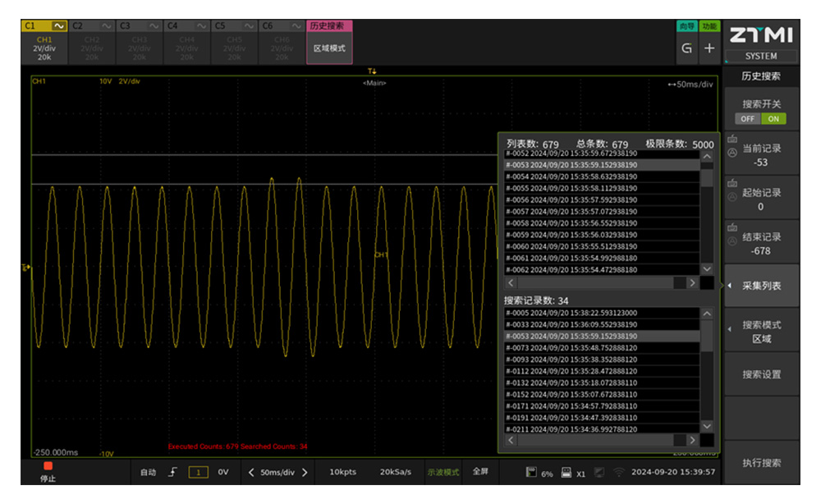This screenshot has width=821, height=504.
Task: Click the green 功能 function button
Action: 709,26
